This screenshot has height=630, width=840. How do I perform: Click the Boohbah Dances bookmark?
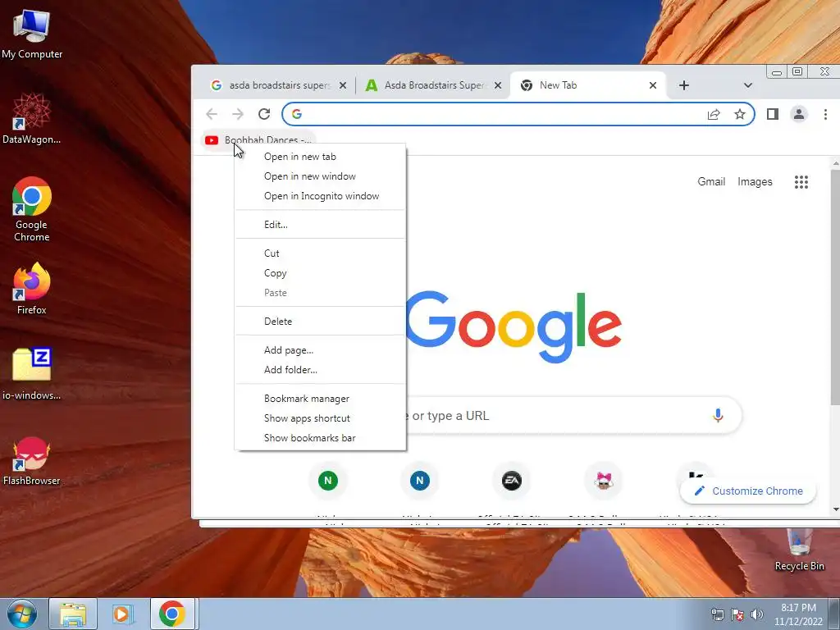pos(258,139)
